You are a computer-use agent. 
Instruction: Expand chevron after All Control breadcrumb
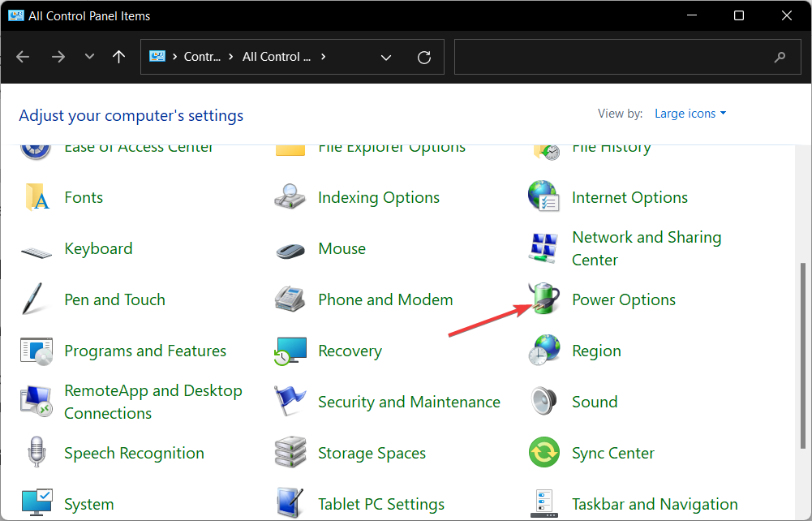point(323,57)
